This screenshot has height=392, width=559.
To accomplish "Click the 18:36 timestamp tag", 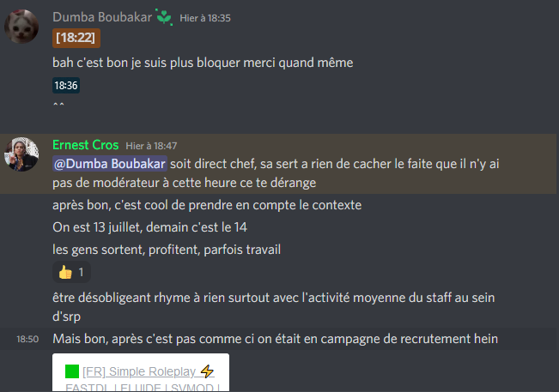I will click(x=66, y=86).
